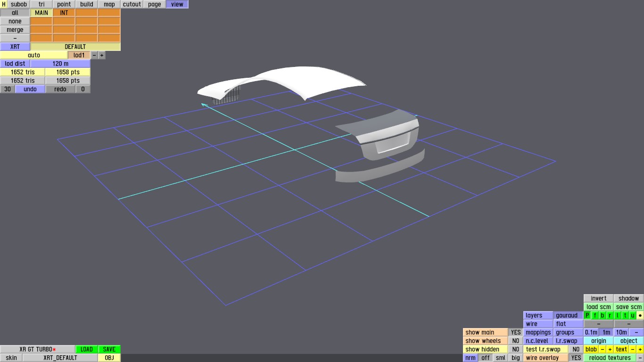This screenshot has width=644, height=362.
Task: Select all layers with the all button
Action: tap(15, 13)
